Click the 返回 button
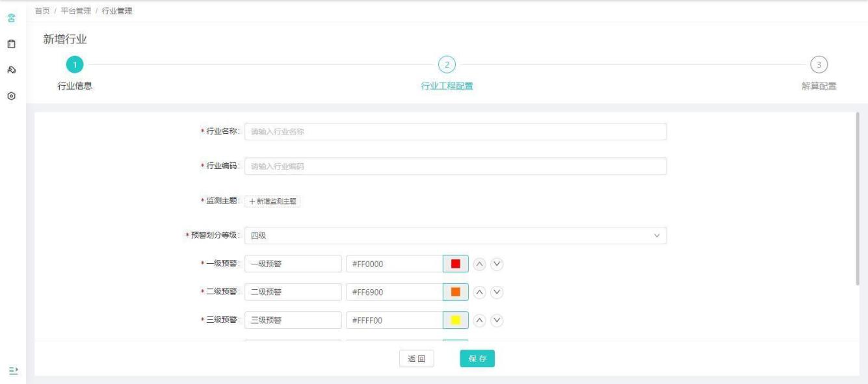 pos(416,359)
